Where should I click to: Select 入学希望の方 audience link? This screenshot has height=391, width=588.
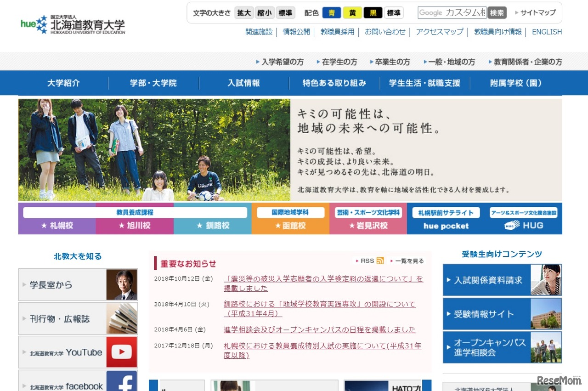(280, 62)
